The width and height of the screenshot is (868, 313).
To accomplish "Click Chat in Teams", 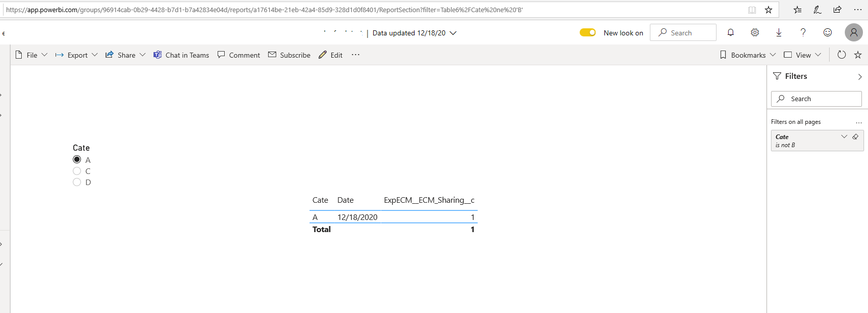I will tap(181, 55).
